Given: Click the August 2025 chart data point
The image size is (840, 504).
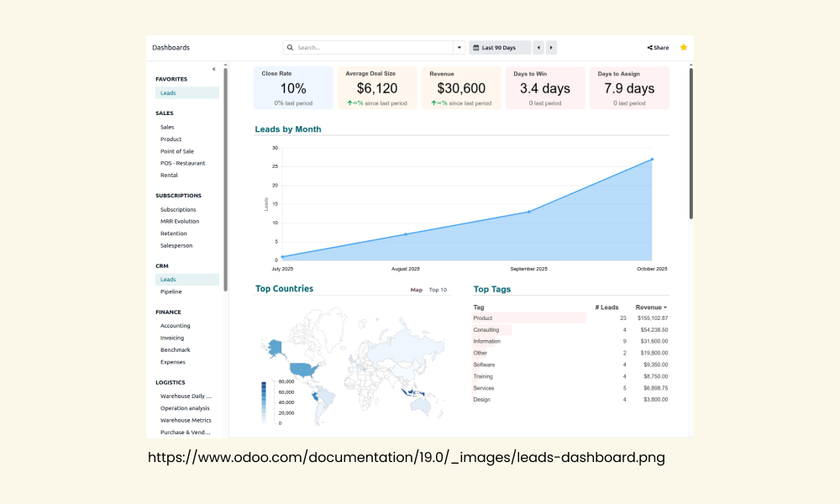Looking at the screenshot, I should pyautogui.click(x=406, y=234).
